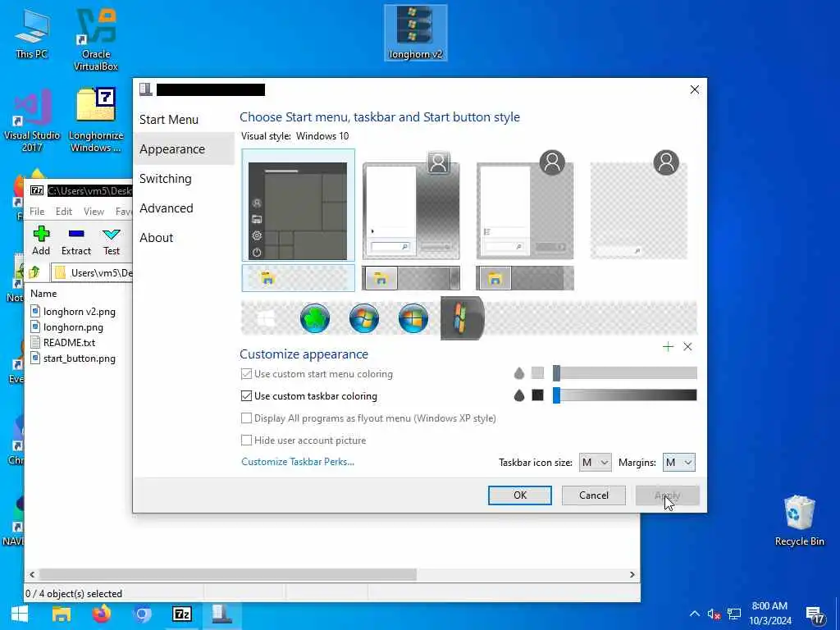This screenshot has height=630, width=840.
Task: Remove the custom start button with X icon
Action: point(688,347)
